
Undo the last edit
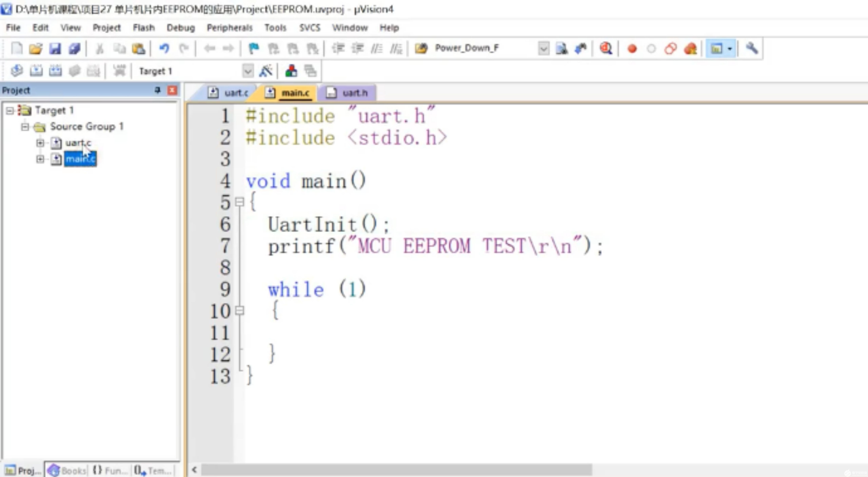click(x=164, y=49)
